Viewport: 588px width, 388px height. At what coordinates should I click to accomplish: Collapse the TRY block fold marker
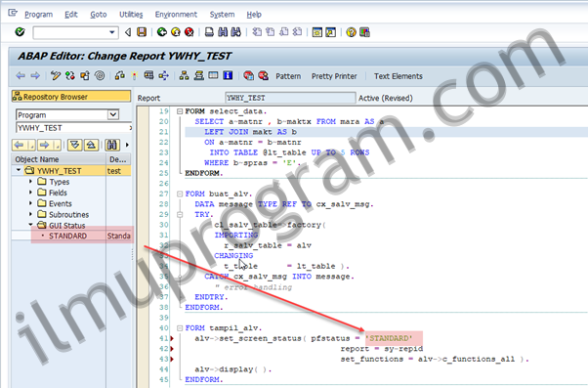coord(180,215)
